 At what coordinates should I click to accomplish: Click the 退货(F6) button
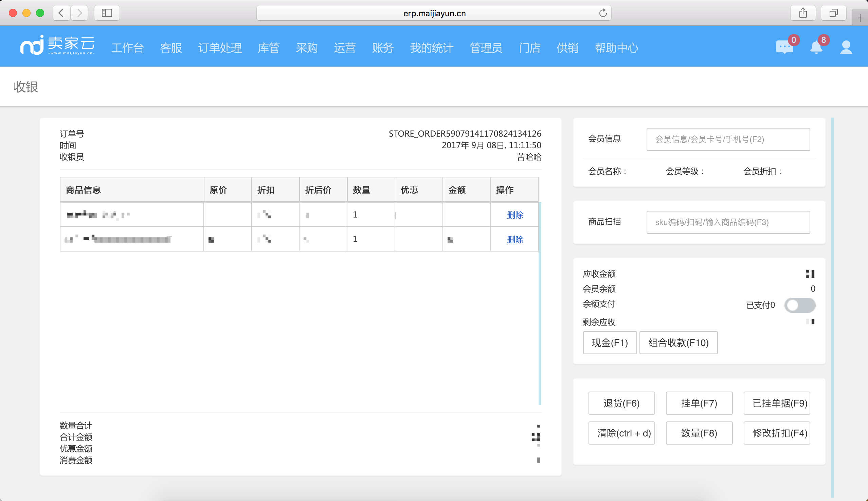(x=621, y=403)
